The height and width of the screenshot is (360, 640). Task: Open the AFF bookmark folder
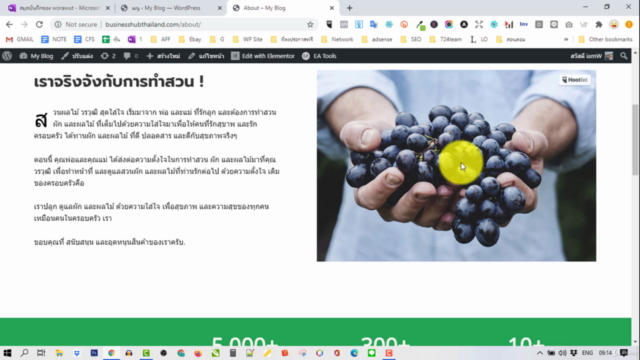tap(161, 39)
